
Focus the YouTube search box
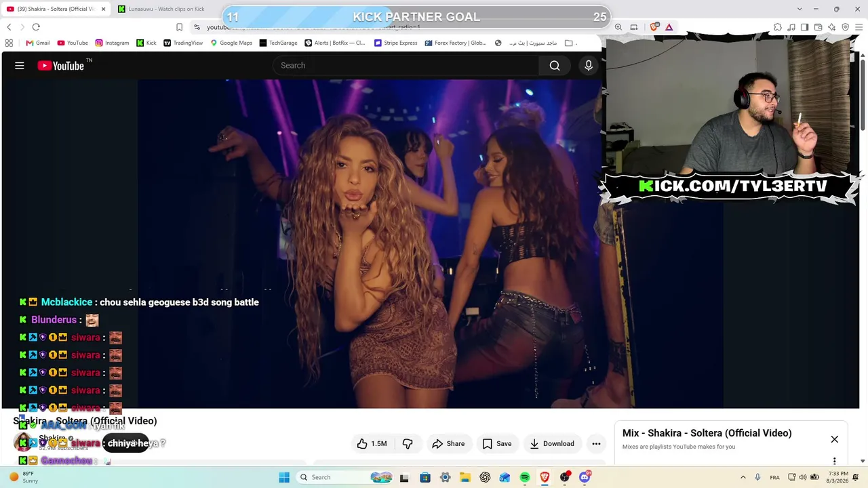407,66
